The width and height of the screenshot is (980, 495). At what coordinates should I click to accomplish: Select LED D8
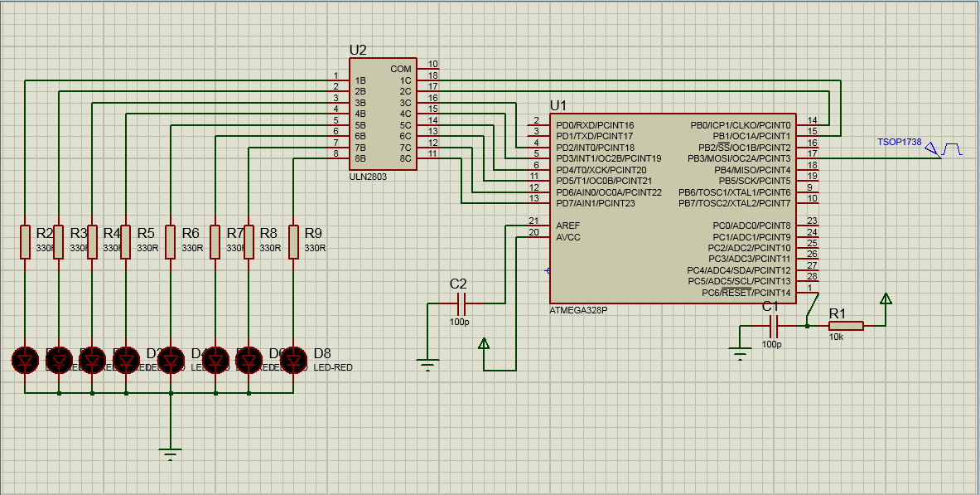[292, 361]
